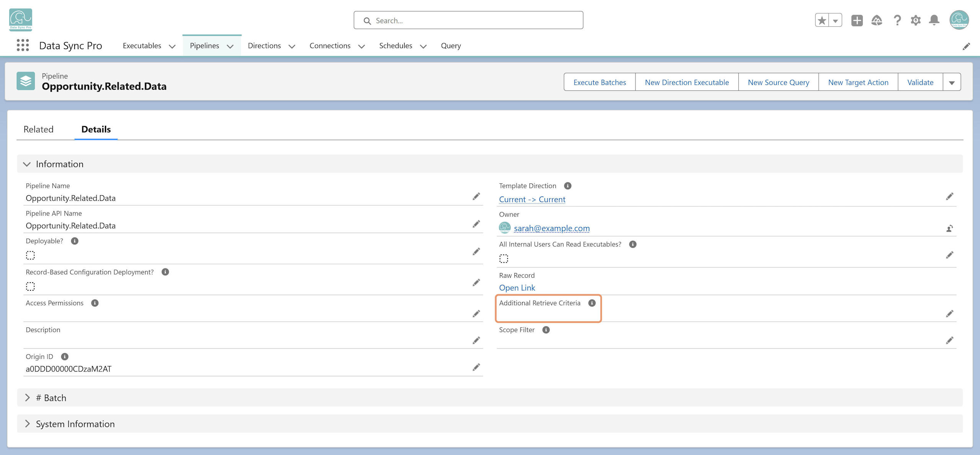Edit Access Permissions pencil icon
This screenshot has width=980, height=455.
476,314
